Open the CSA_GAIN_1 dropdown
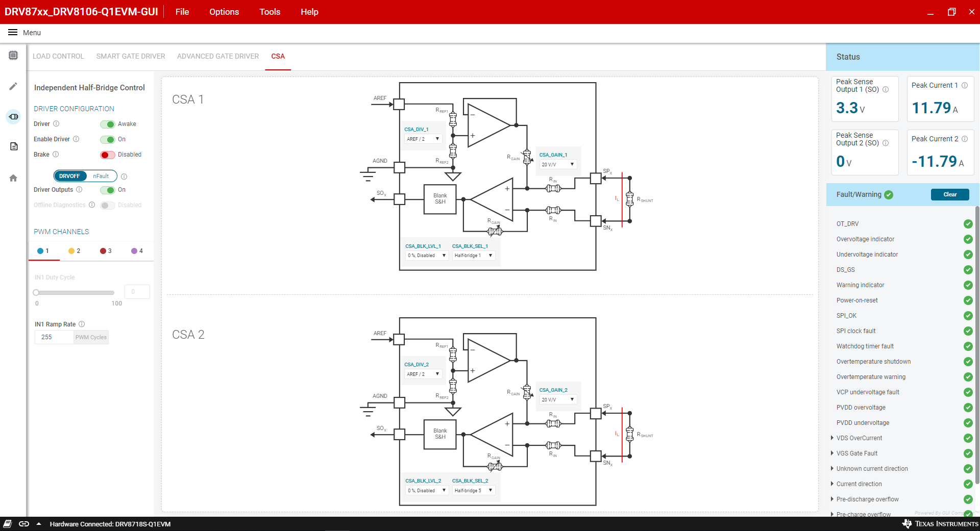 (x=558, y=165)
